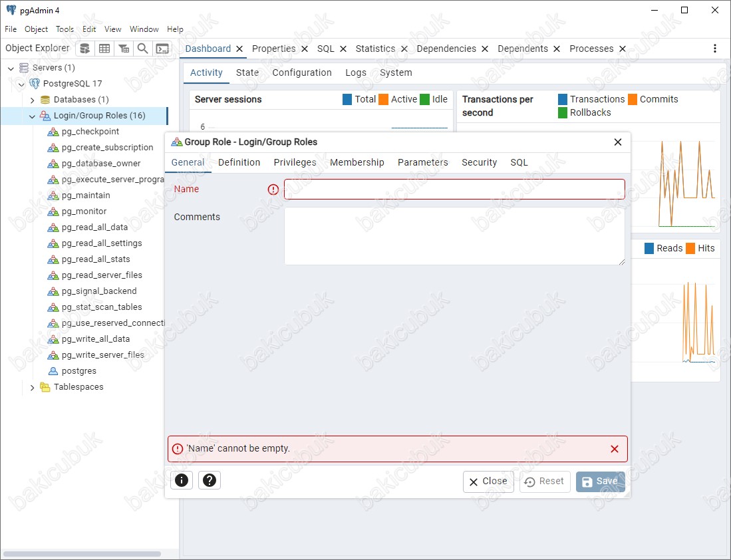This screenshot has height=560, width=731.
Task: Open the dialog's SQL help info icon
Action: click(182, 480)
